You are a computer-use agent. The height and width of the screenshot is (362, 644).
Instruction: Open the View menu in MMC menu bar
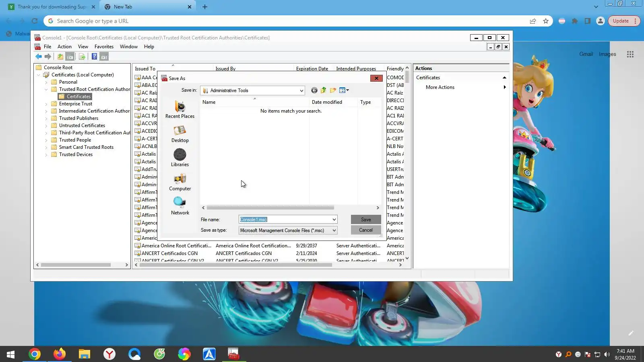click(83, 47)
